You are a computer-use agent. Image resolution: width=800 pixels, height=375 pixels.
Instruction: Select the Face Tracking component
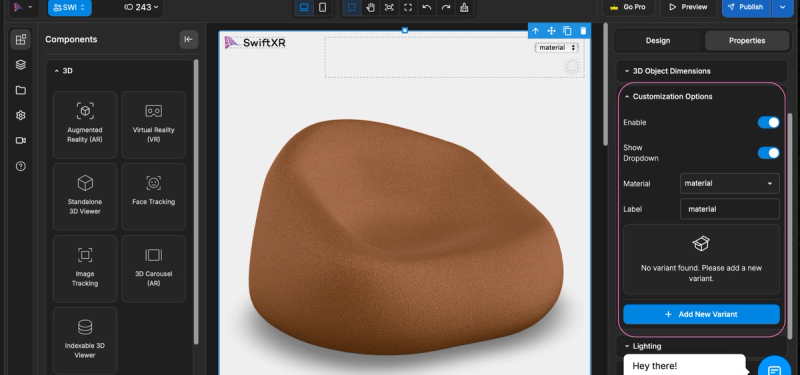point(154,196)
